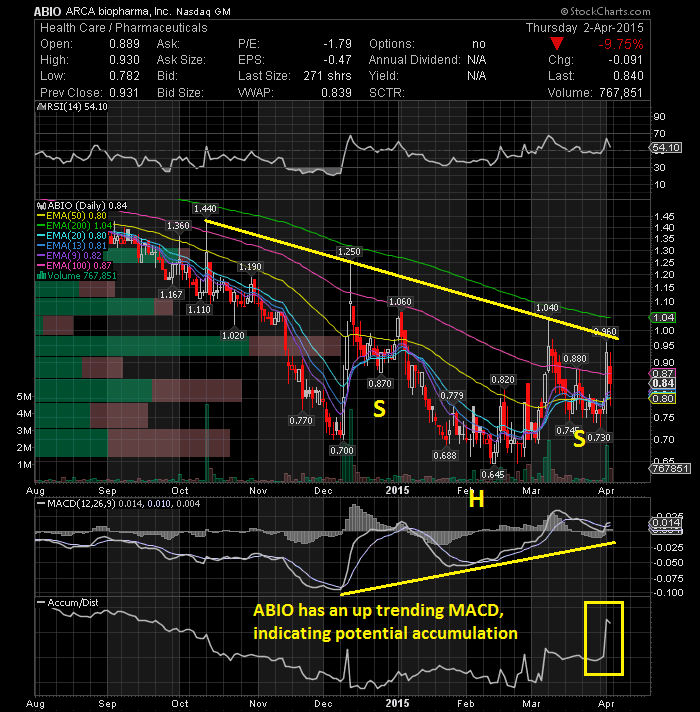Screen dimensions: 700x712
Task: Click the 1.250 price label
Action: coord(349,252)
